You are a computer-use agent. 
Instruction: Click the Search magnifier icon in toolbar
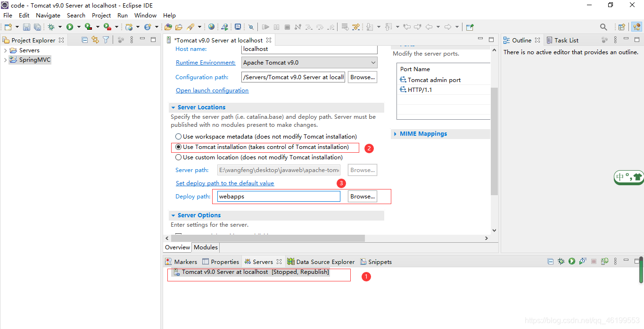pos(603,27)
